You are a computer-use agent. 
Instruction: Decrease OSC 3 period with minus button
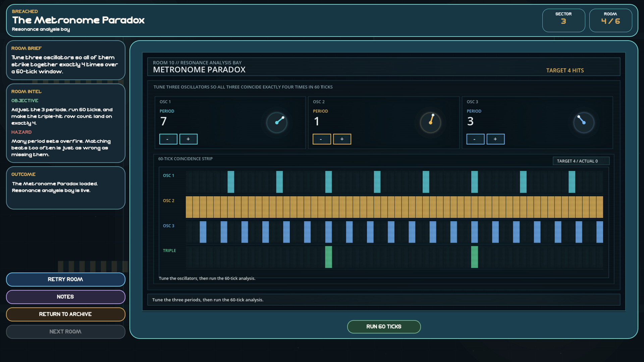pyautogui.click(x=475, y=139)
